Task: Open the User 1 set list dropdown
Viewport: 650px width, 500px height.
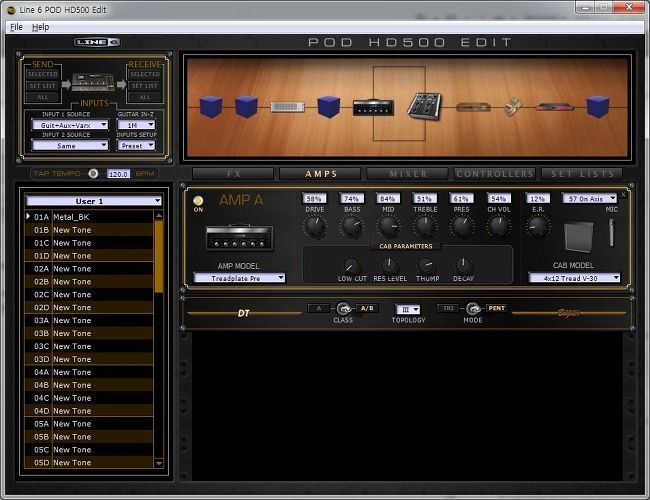Action: 94,201
